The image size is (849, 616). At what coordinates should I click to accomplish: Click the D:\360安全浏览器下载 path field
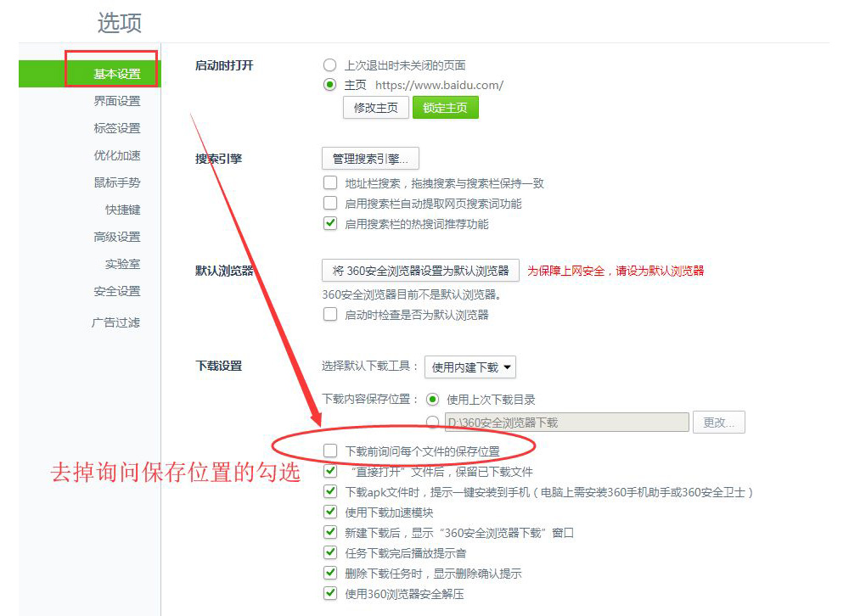coord(567,423)
